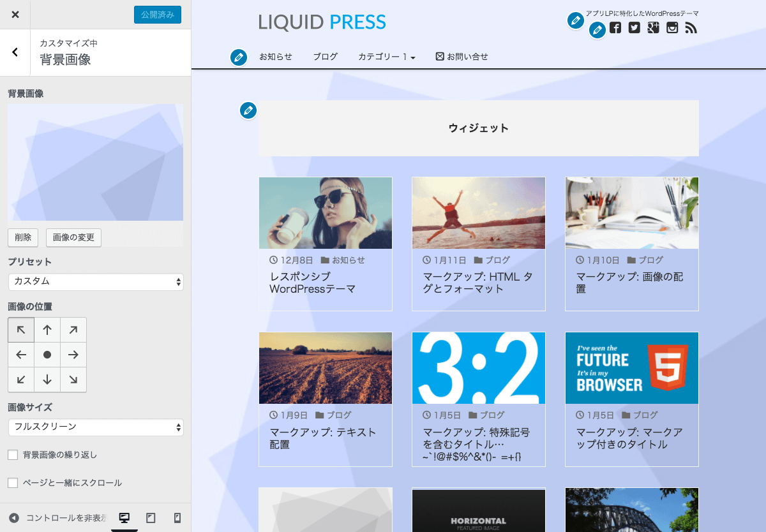The image size is (766, 532).
Task: Open the HORIZONTAL featured image thumbnail
Action: coord(479,510)
